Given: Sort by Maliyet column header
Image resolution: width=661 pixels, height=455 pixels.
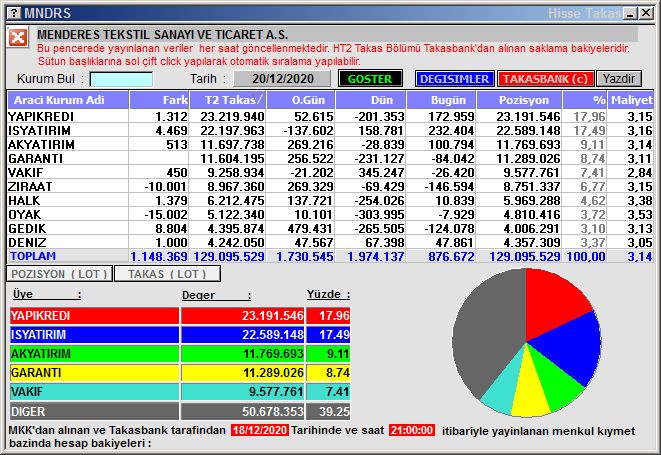Looking at the screenshot, I should tap(631, 100).
